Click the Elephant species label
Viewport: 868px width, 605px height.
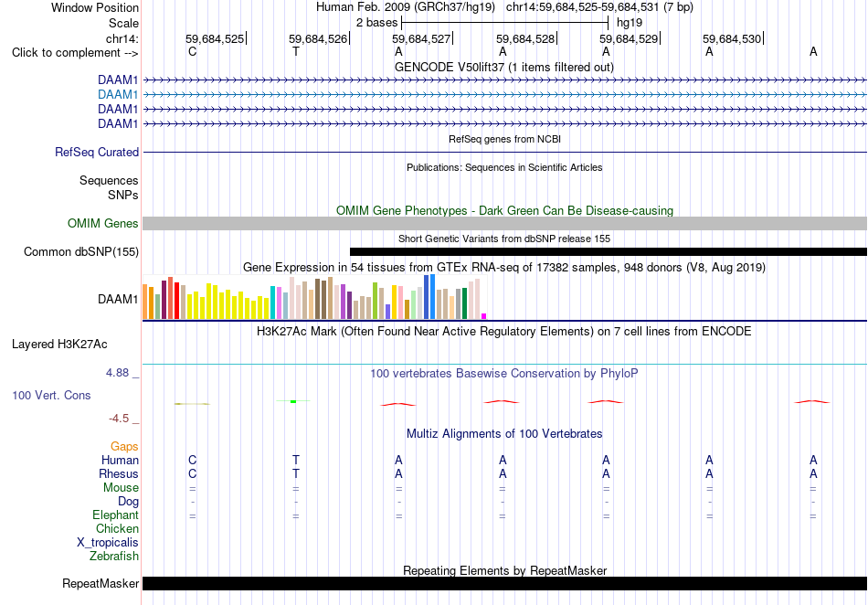point(115,515)
